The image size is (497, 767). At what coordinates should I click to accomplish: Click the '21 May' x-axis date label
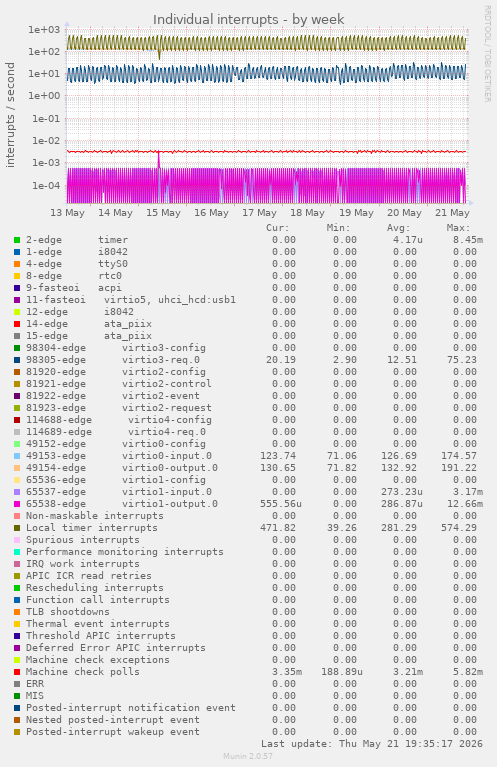point(452,213)
